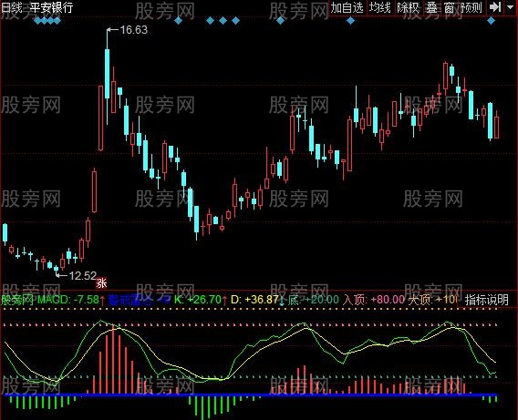
Task: Click the 入顶: +80.00 indicator value
Action: tap(374, 300)
